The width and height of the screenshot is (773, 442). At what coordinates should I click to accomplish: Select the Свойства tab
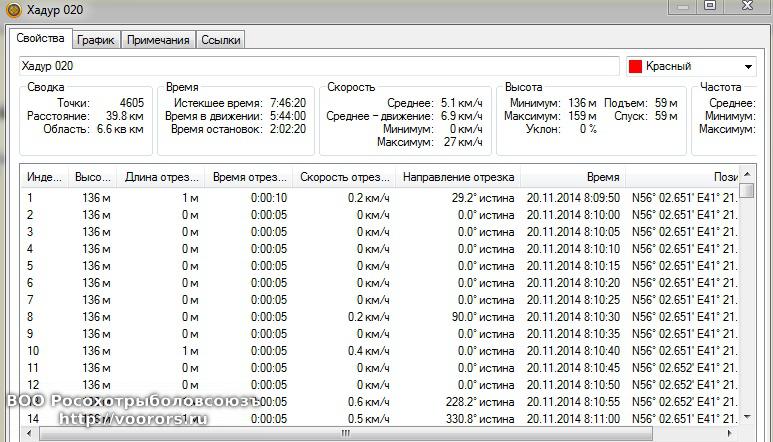[x=41, y=39]
